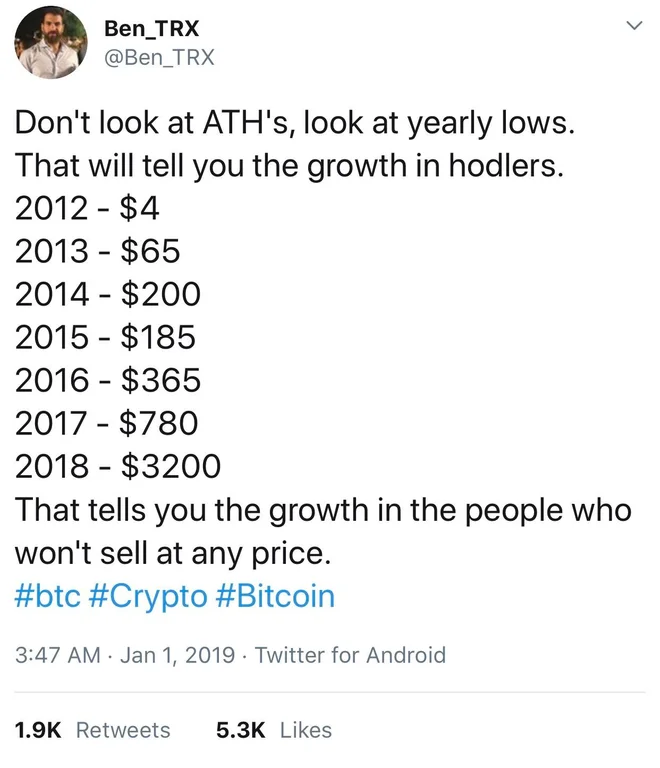The width and height of the screenshot is (660, 768).
Task: Click the Ben_TRX display name
Action: click(x=151, y=28)
